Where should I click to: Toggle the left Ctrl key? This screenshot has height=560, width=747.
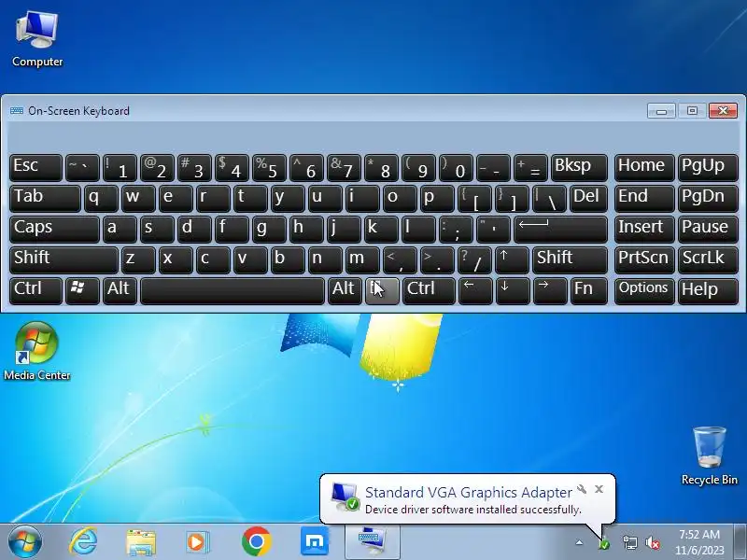(x=35, y=291)
